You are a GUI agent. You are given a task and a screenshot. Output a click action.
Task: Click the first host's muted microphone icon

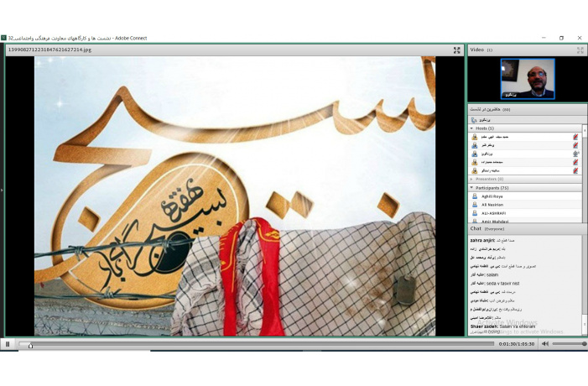coord(575,137)
